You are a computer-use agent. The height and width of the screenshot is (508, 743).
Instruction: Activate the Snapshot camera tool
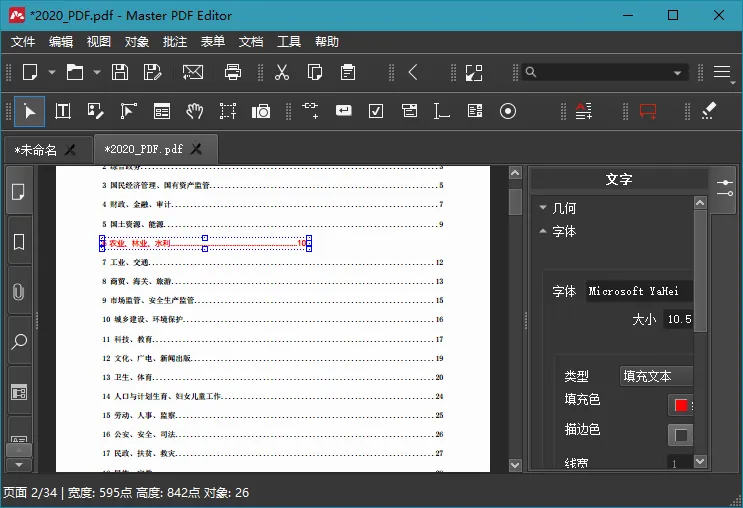(261, 111)
